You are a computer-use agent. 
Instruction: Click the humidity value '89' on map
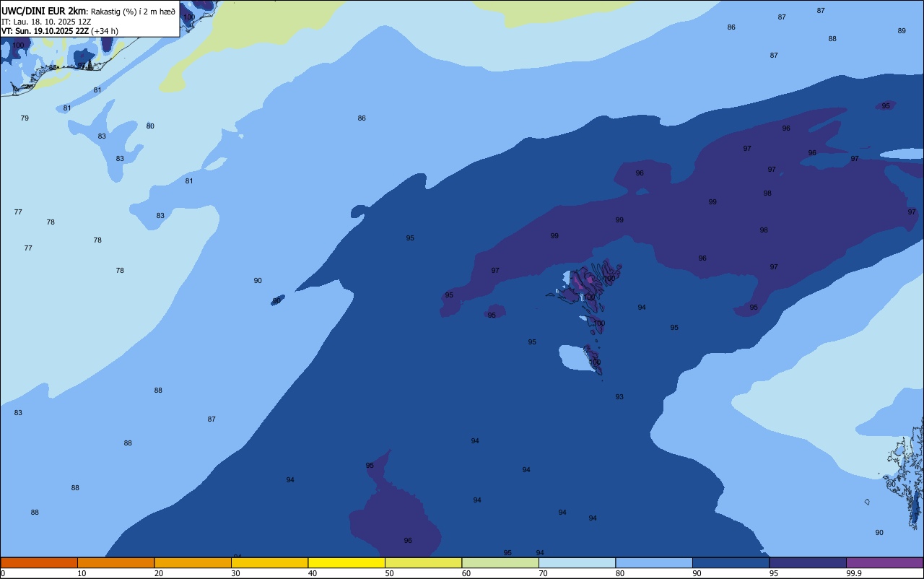902,30
